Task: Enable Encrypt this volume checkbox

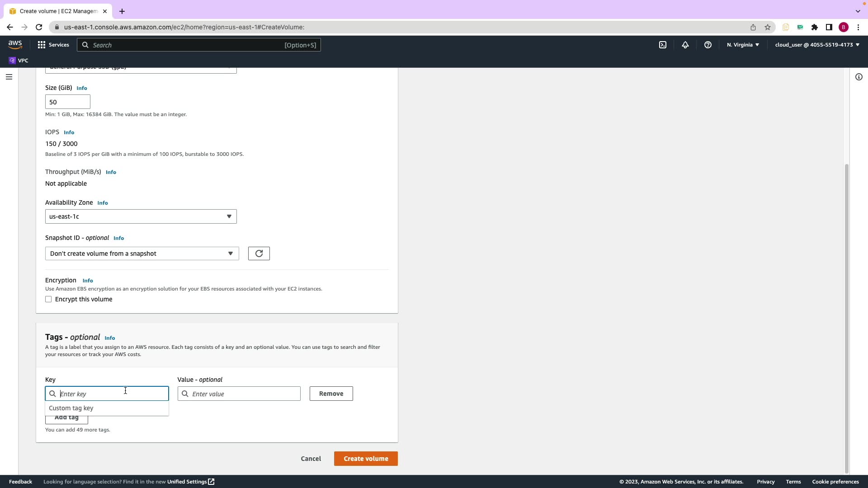Action: coord(48,299)
